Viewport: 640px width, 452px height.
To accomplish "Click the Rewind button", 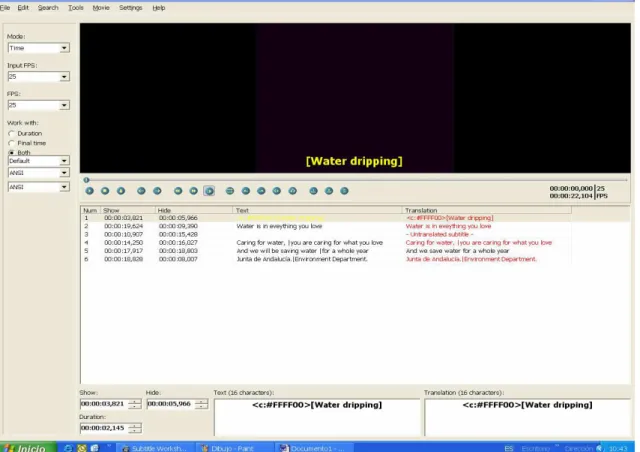I will click(178, 191).
